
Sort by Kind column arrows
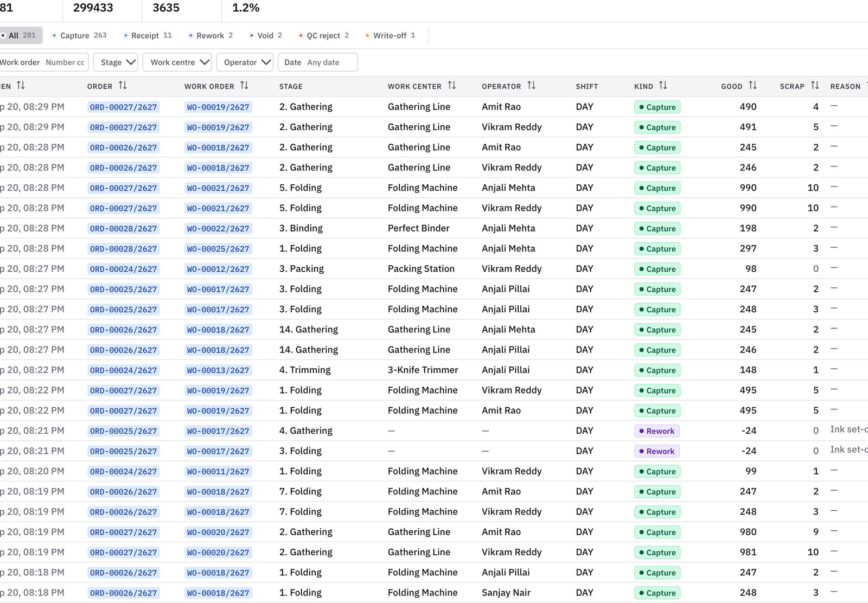[663, 86]
